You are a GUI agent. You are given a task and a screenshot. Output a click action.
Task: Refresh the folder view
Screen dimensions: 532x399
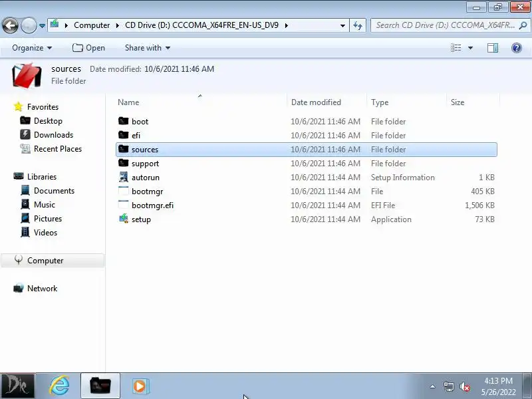pos(358,25)
